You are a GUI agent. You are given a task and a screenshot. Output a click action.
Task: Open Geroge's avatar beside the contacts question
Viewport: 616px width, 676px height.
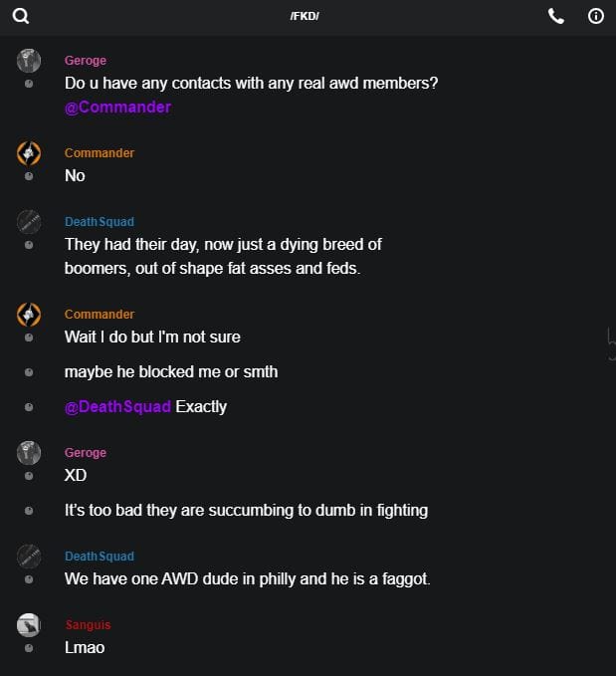pyautogui.click(x=29, y=61)
